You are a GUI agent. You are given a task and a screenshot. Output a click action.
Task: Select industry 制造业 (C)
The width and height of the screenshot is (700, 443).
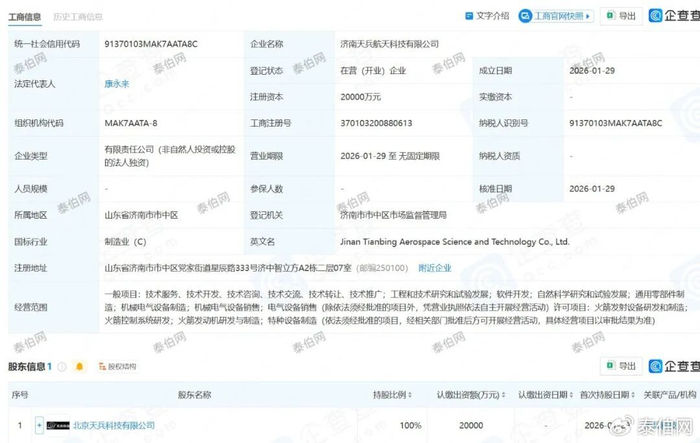click(x=125, y=242)
